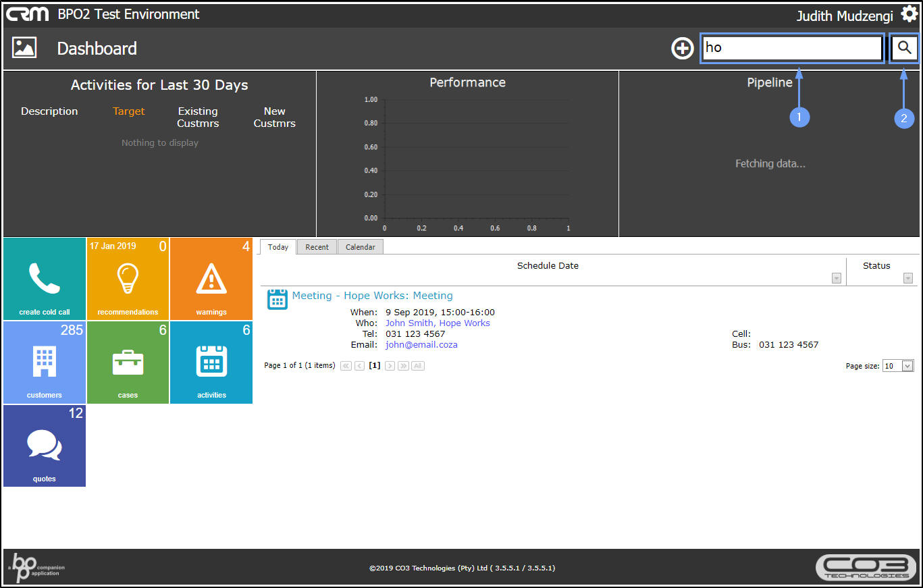Image resolution: width=923 pixels, height=588 pixels.
Task: Click the add new plus icon
Action: (x=683, y=49)
